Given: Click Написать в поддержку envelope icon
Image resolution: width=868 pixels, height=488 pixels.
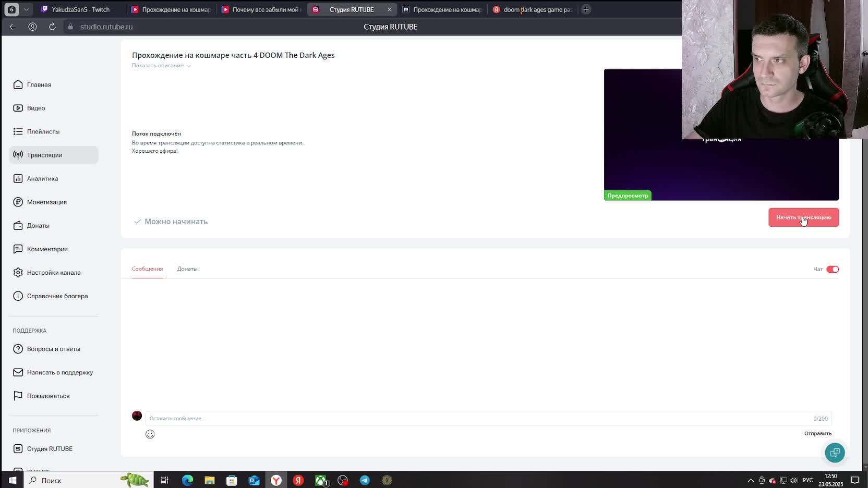Looking at the screenshot, I should click(18, 372).
